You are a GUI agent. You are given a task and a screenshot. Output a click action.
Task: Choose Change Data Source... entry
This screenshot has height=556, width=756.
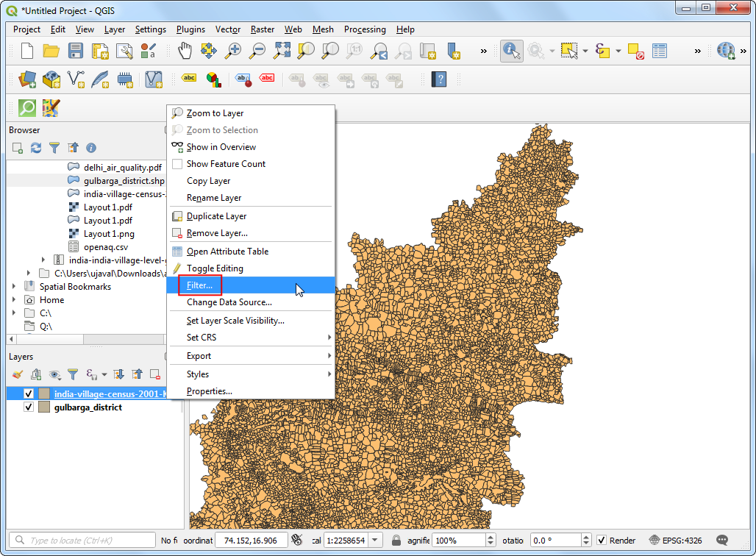click(x=251, y=302)
